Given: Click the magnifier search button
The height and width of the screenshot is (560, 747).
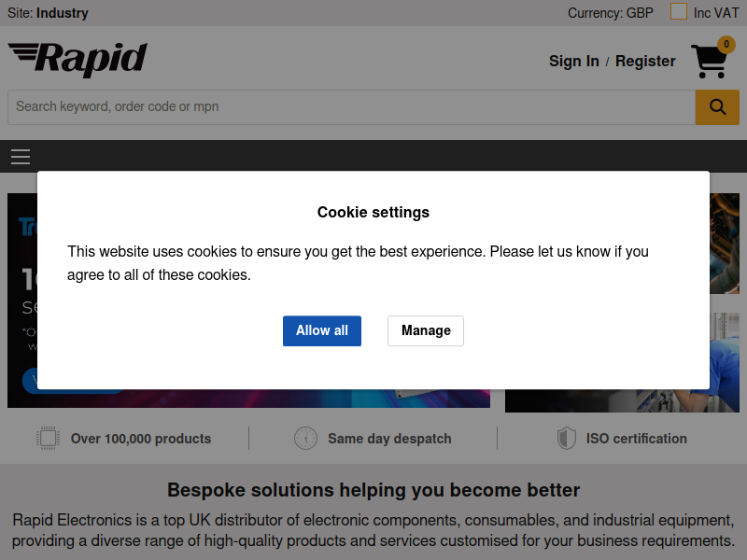Looking at the screenshot, I should (717, 107).
